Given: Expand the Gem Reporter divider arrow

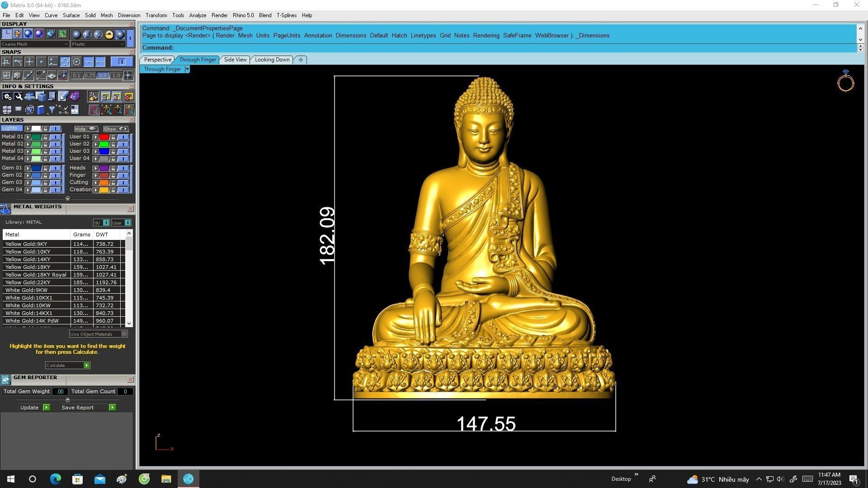Looking at the screenshot, I should click(x=68, y=399).
